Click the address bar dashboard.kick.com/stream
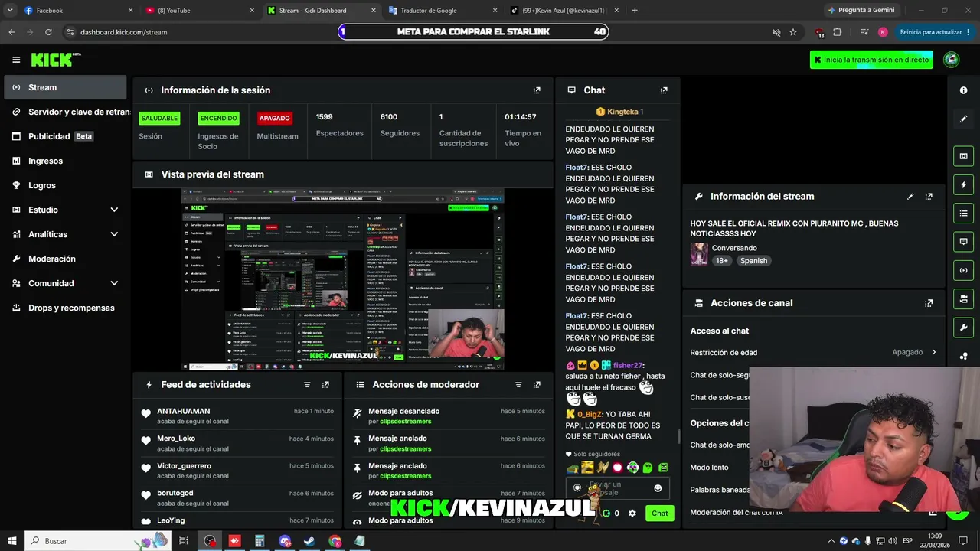Screen dimensions: 980x551 (x=123, y=32)
